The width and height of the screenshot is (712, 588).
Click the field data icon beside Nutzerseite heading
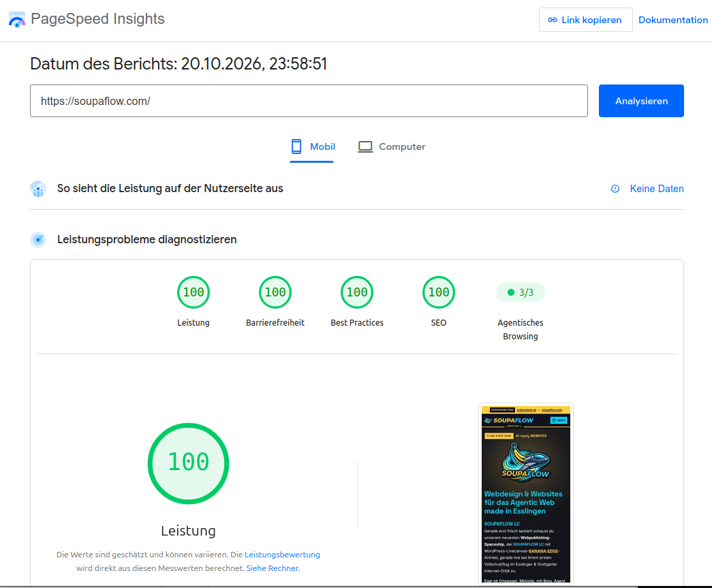click(x=38, y=189)
